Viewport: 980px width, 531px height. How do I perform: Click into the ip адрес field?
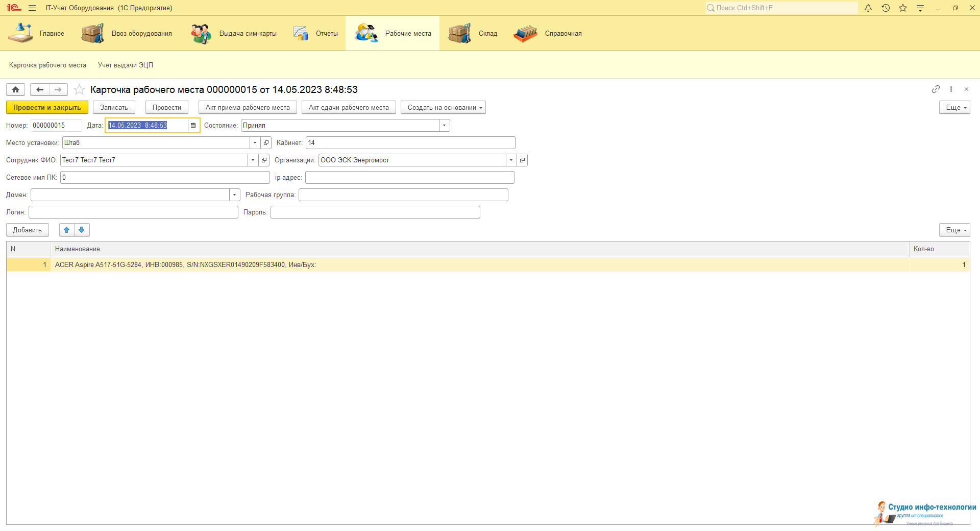pyautogui.click(x=409, y=178)
